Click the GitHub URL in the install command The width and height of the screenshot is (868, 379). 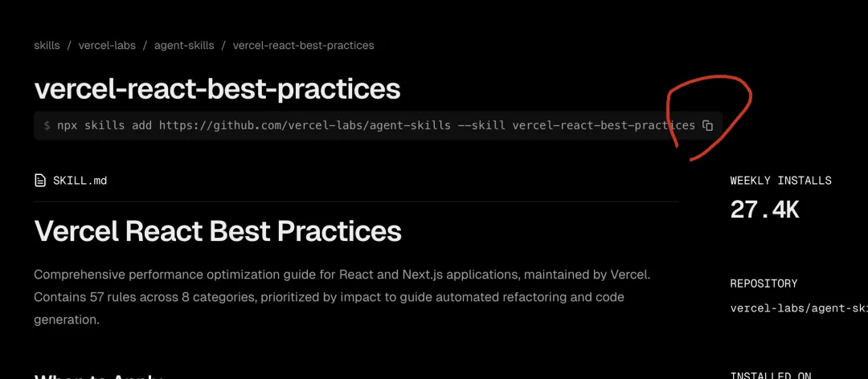pyautogui.click(x=305, y=125)
